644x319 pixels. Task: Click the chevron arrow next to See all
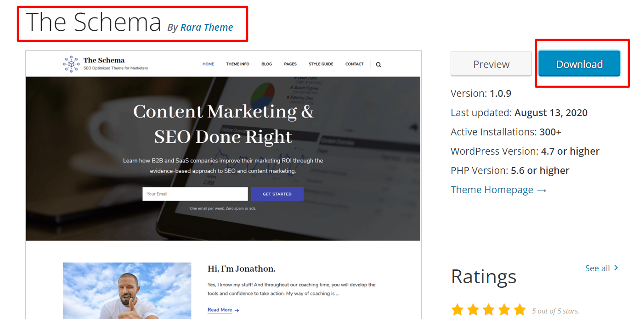click(x=616, y=268)
